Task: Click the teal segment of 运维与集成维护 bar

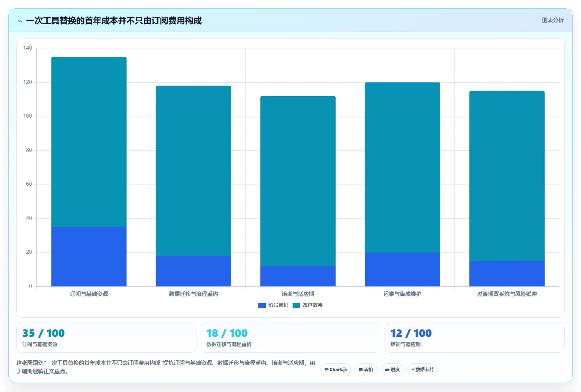Action: pyautogui.click(x=403, y=167)
